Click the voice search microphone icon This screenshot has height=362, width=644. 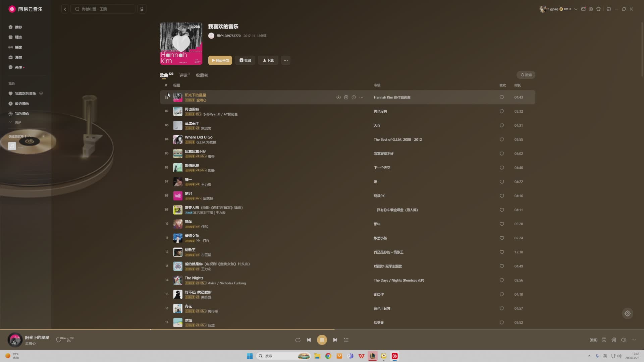[x=142, y=9]
